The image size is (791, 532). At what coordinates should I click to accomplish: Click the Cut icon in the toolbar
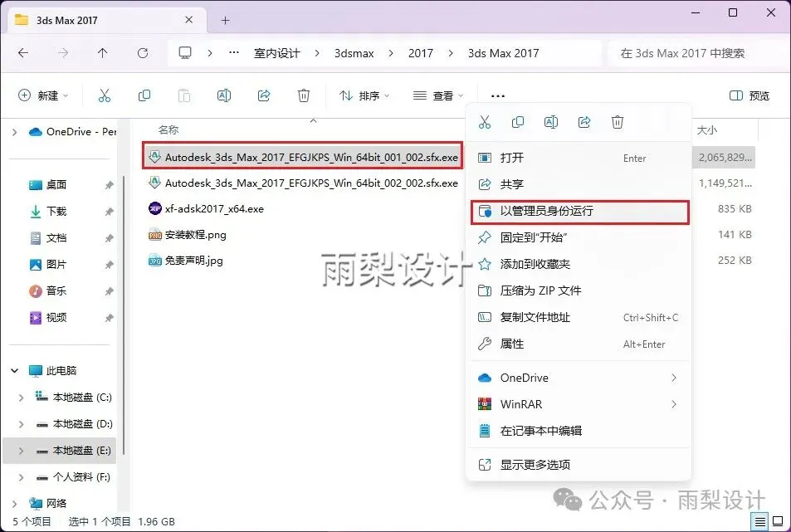(x=105, y=95)
